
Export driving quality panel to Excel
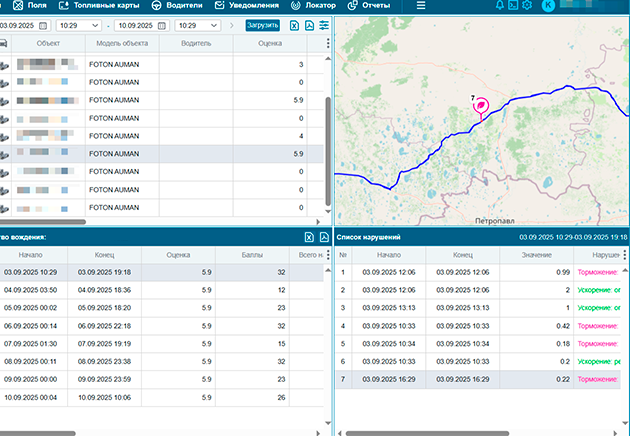coord(309,237)
